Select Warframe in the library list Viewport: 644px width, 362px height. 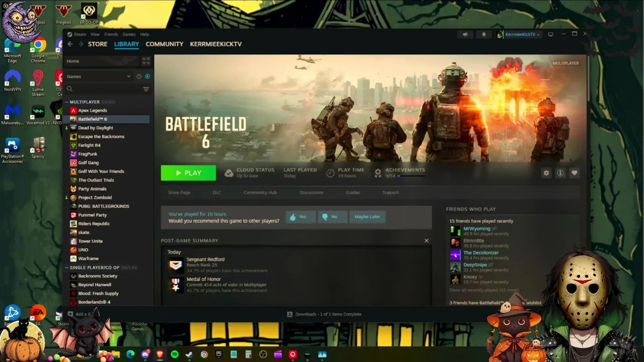89,258
